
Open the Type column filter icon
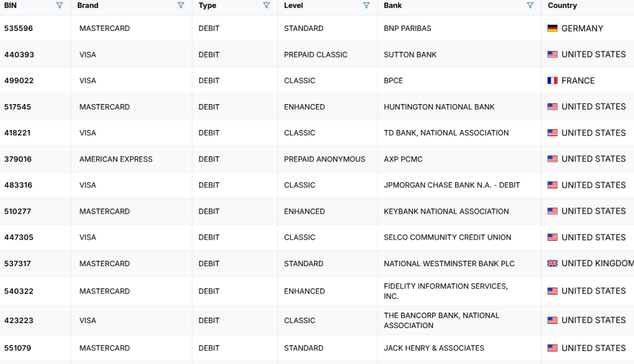[266, 5]
